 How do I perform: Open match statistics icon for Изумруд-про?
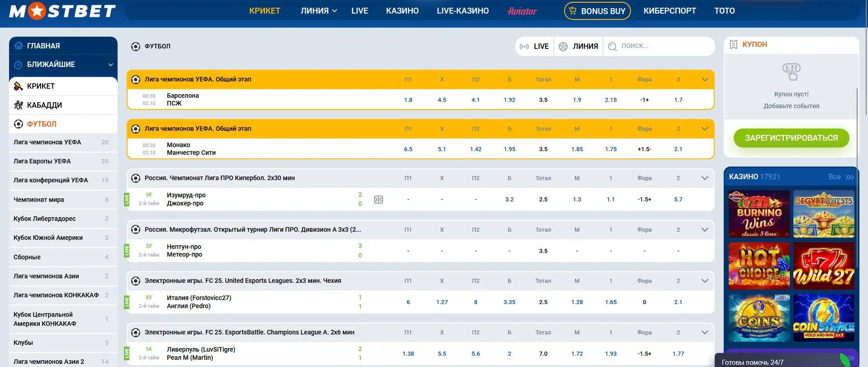[x=379, y=200]
